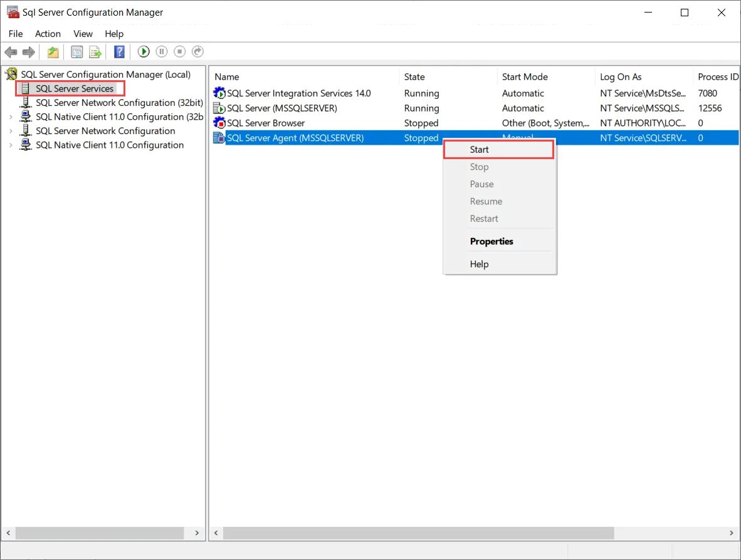
Task: Click the SQL Server Network Configuration (32bit) icon
Action: click(26, 103)
